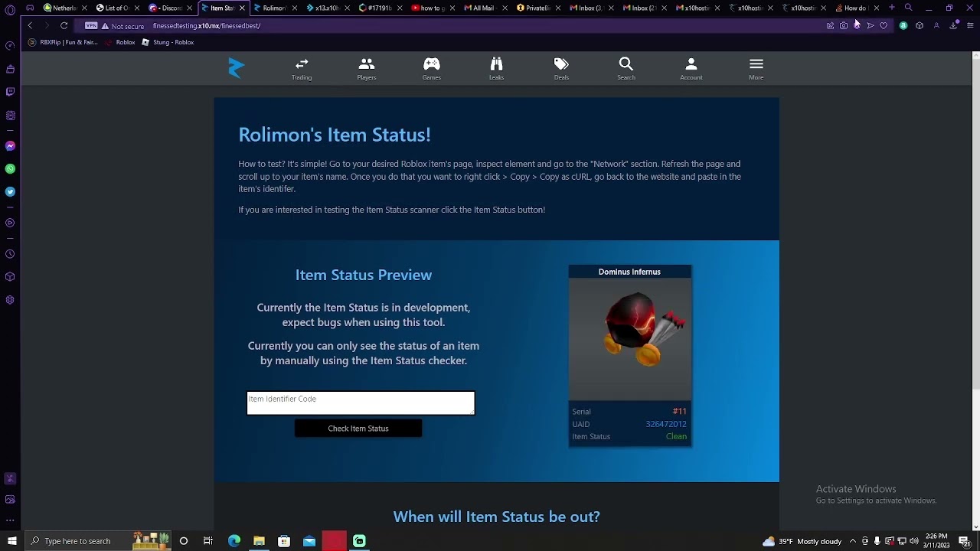Viewport: 980px width, 551px height.
Task: Open the Roblox bookmark
Action: point(121,42)
